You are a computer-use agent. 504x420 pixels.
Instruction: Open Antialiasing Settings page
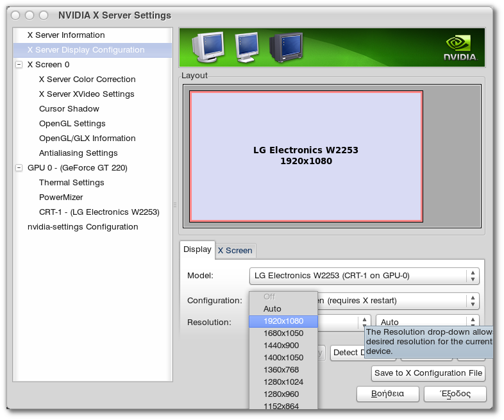pos(78,153)
